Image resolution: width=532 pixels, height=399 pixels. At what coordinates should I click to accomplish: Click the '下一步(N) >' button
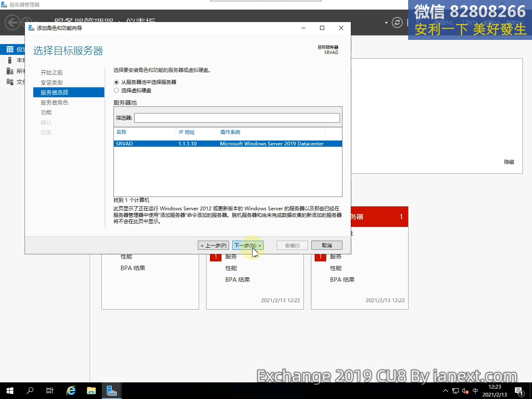248,246
